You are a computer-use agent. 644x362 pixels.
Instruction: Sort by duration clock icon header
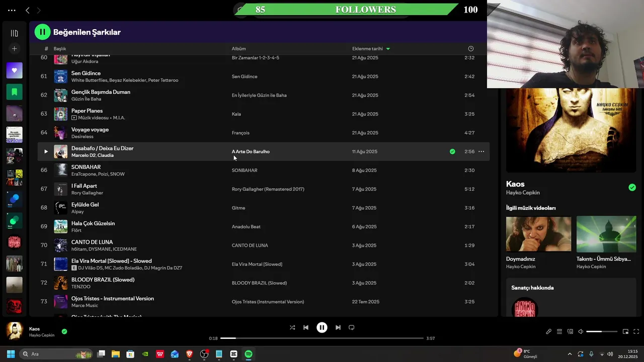click(471, 49)
